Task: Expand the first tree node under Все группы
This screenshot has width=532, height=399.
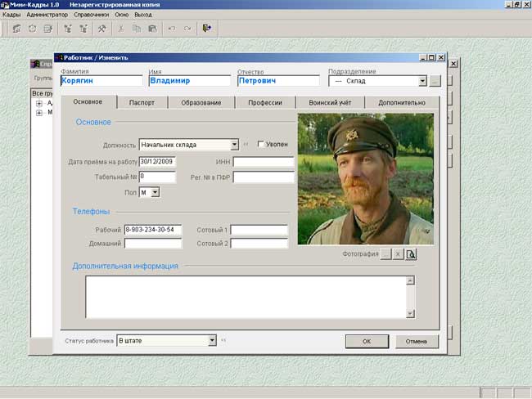Action: [x=39, y=103]
